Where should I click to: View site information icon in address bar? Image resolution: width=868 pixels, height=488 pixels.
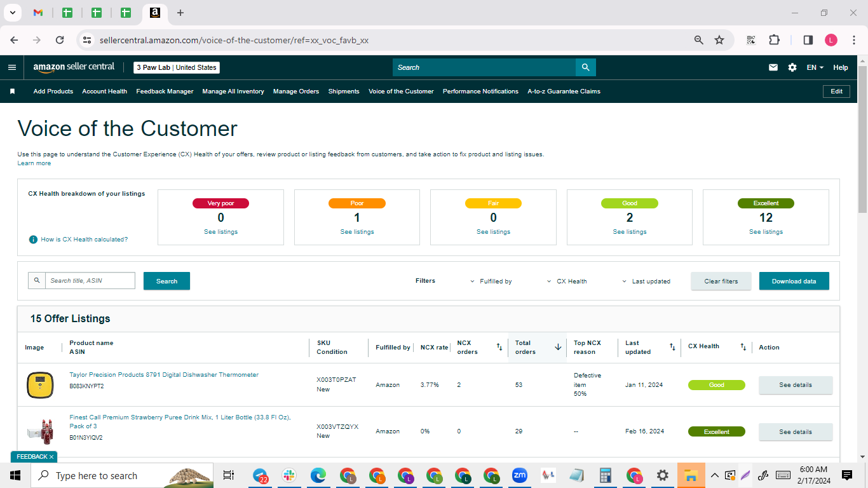click(87, 40)
